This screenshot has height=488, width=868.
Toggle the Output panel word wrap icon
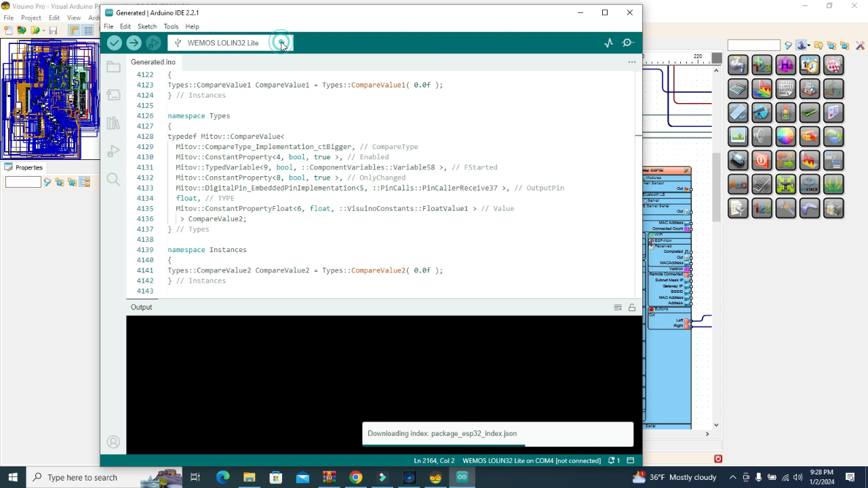[618, 308]
